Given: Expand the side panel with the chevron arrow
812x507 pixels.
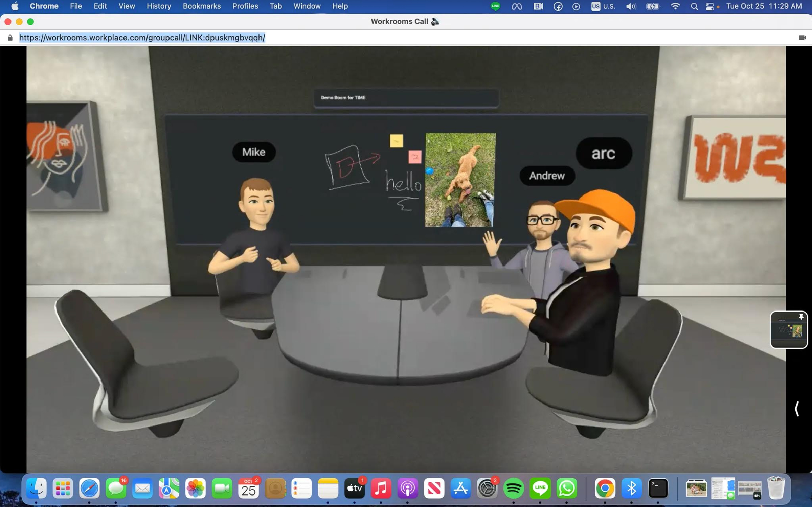Looking at the screenshot, I should click(x=797, y=409).
